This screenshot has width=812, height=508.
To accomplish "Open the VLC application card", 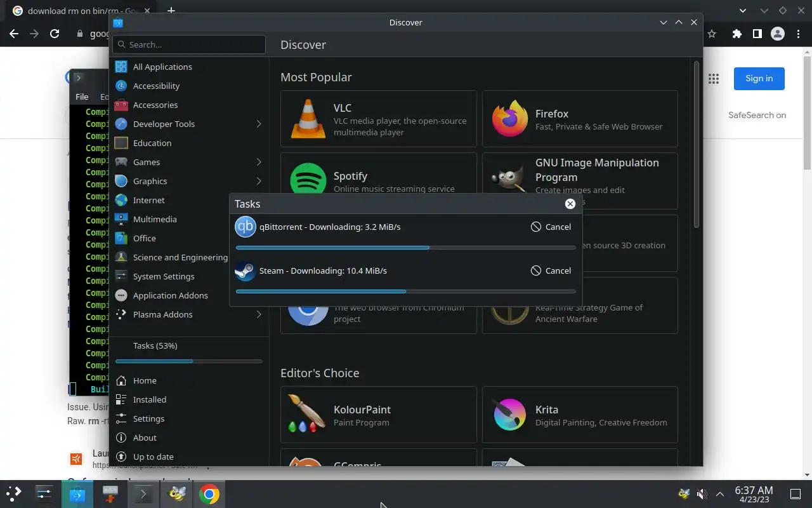I will [x=379, y=119].
